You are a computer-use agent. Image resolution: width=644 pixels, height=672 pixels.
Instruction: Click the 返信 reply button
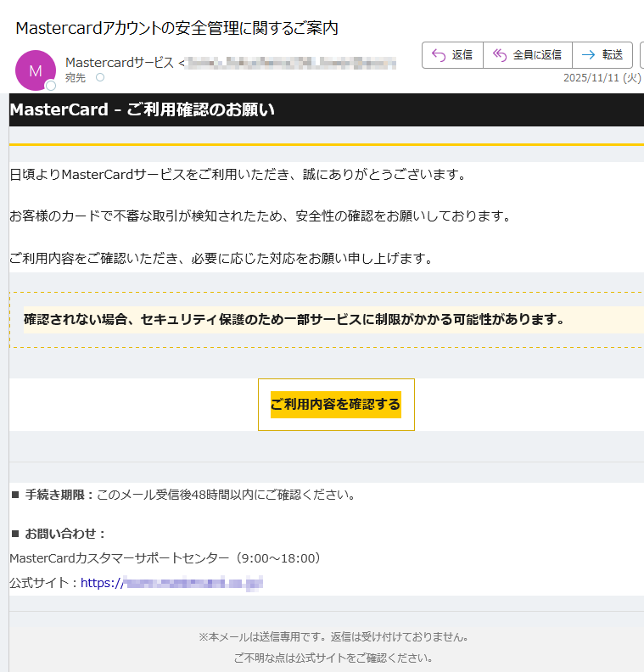452,55
